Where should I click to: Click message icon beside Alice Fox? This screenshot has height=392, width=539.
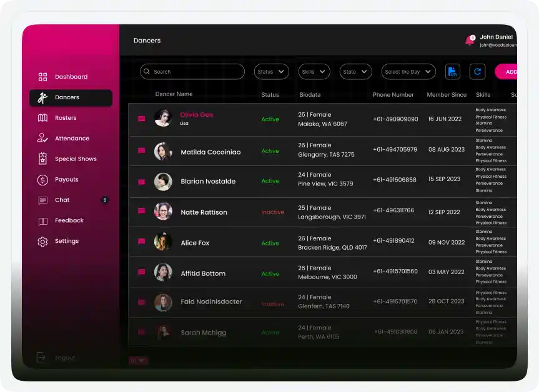pos(142,242)
